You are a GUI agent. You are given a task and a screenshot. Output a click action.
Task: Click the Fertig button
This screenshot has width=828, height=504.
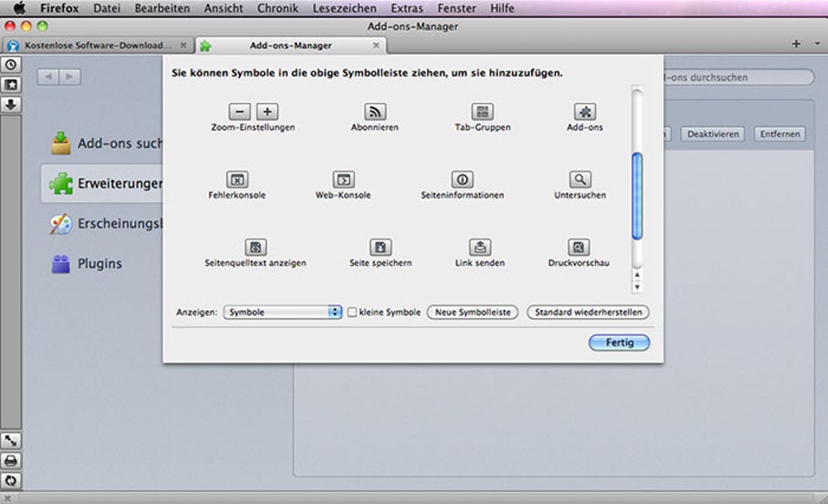(619, 342)
